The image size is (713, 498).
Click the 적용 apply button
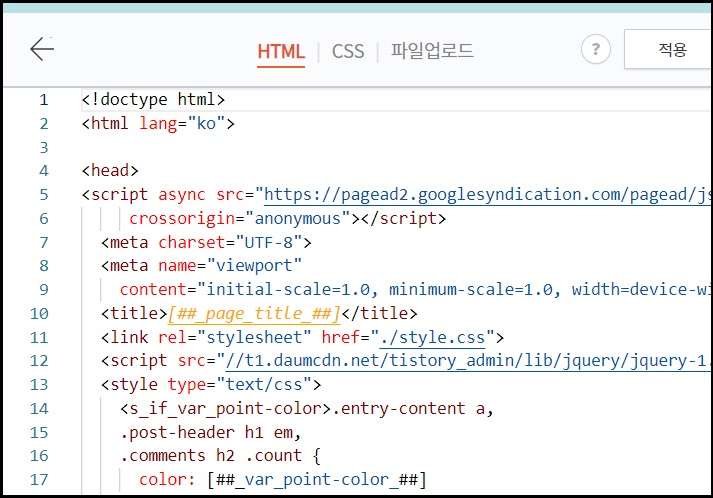(668, 49)
